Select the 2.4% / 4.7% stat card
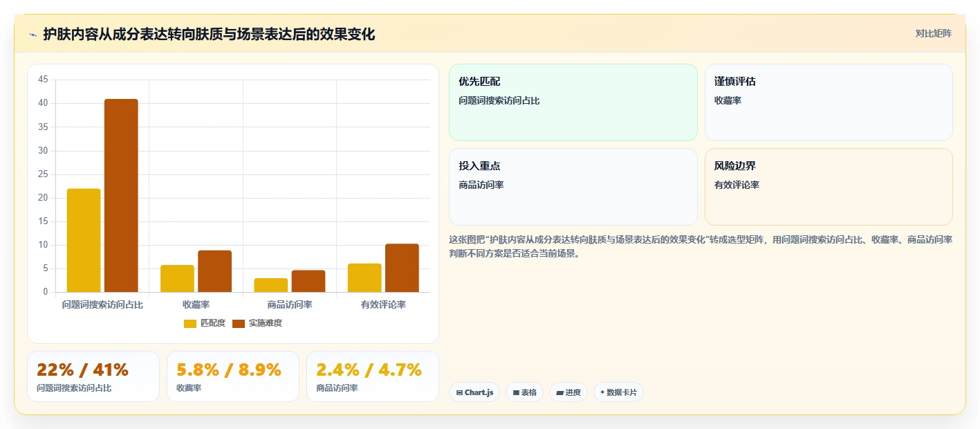Viewport: 980px width, 429px height. (x=373, y=376)
